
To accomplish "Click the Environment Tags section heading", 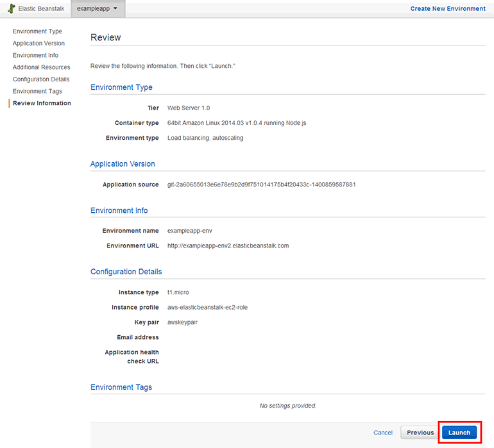I will [x=121, y=388].
